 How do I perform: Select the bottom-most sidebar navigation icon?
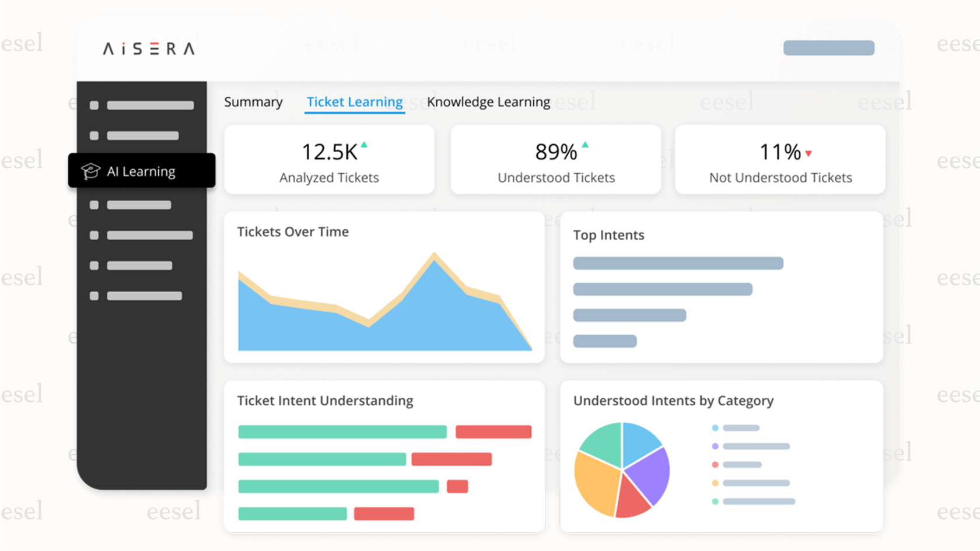pos(93,296)
